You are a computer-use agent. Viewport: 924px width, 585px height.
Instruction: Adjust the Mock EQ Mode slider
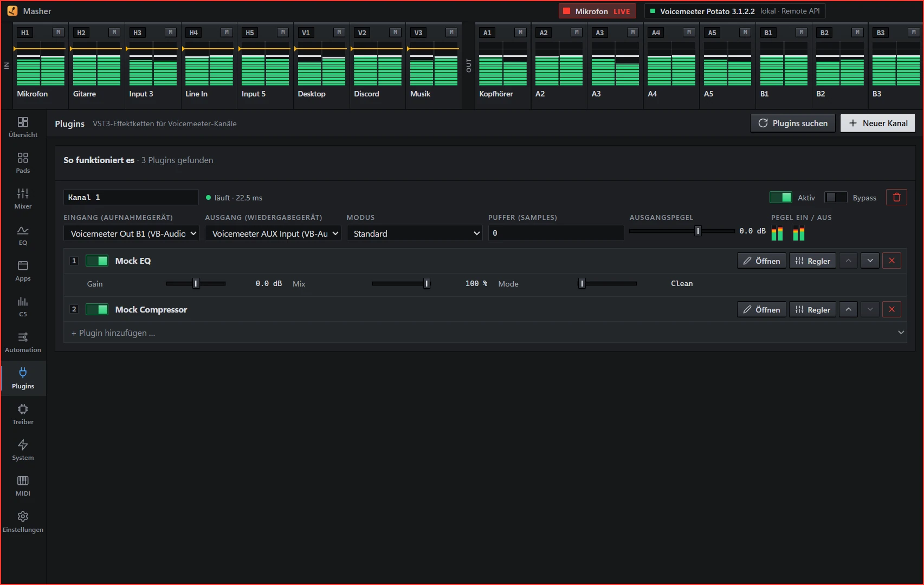(x=607, y=283)
